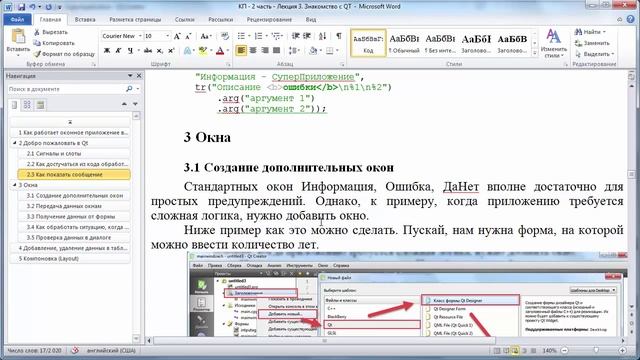Select center alignment button

[253, 50]
